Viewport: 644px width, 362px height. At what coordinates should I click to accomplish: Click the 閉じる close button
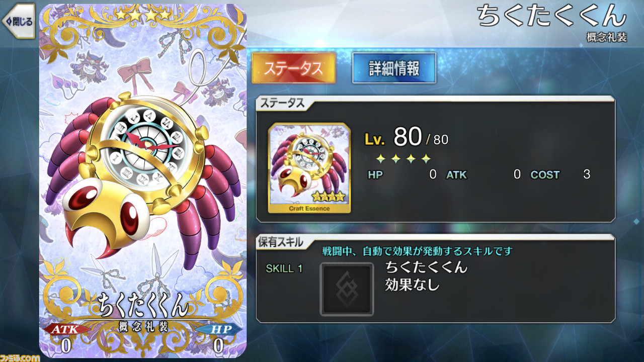click(x=18, y=21)
